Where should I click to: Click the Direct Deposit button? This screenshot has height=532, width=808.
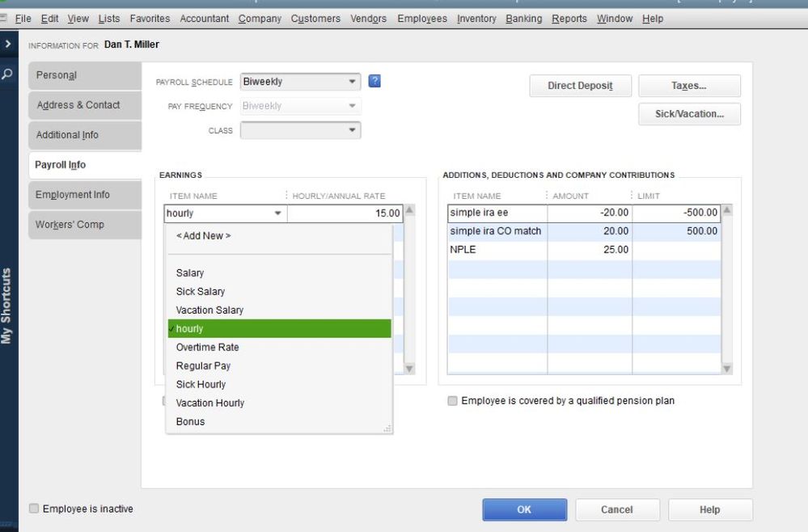[x=580, y=86]
